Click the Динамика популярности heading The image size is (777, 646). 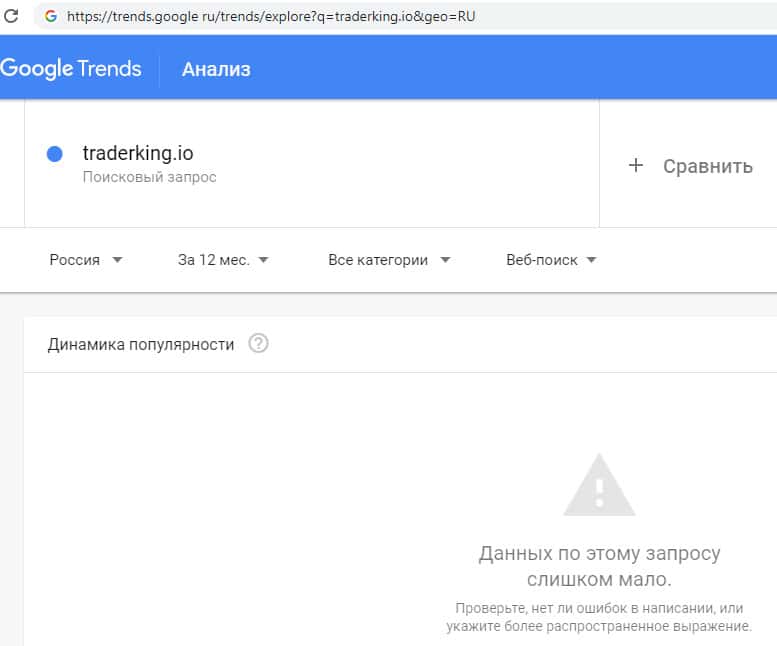[141, 344]
